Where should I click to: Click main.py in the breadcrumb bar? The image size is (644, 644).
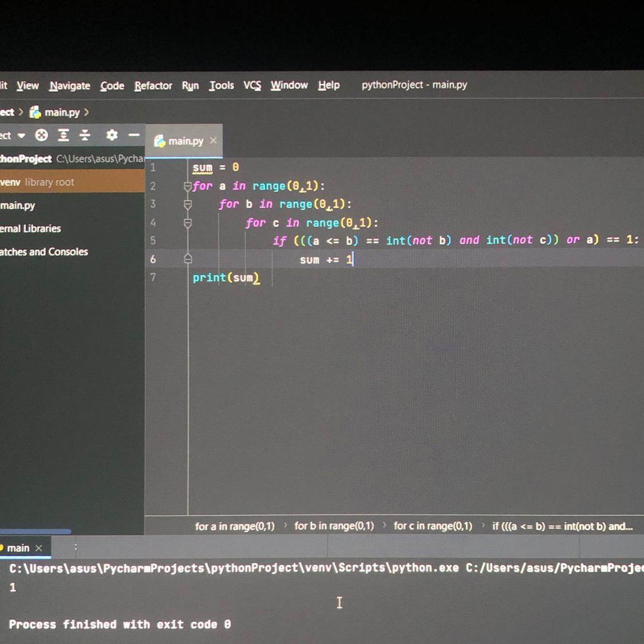62,112
